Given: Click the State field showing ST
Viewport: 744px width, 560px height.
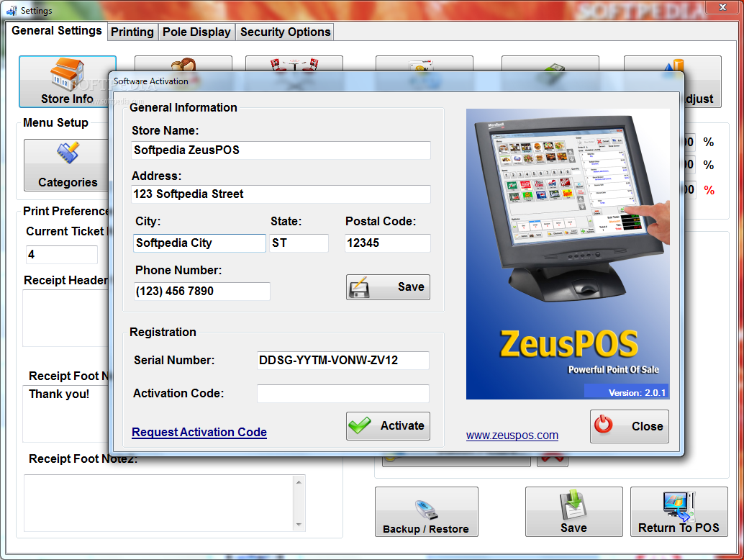Looking at the screenshot, I should coord(299,243).
